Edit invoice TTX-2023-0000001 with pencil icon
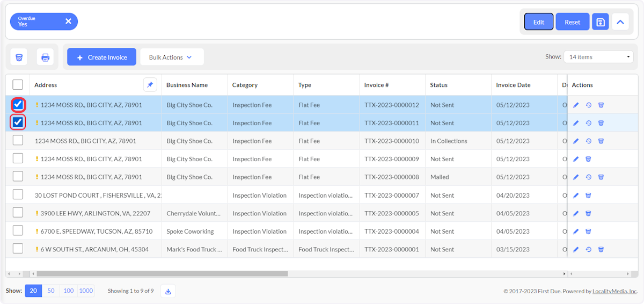Viewport: 644px width, 304px height. click(576, 249)
